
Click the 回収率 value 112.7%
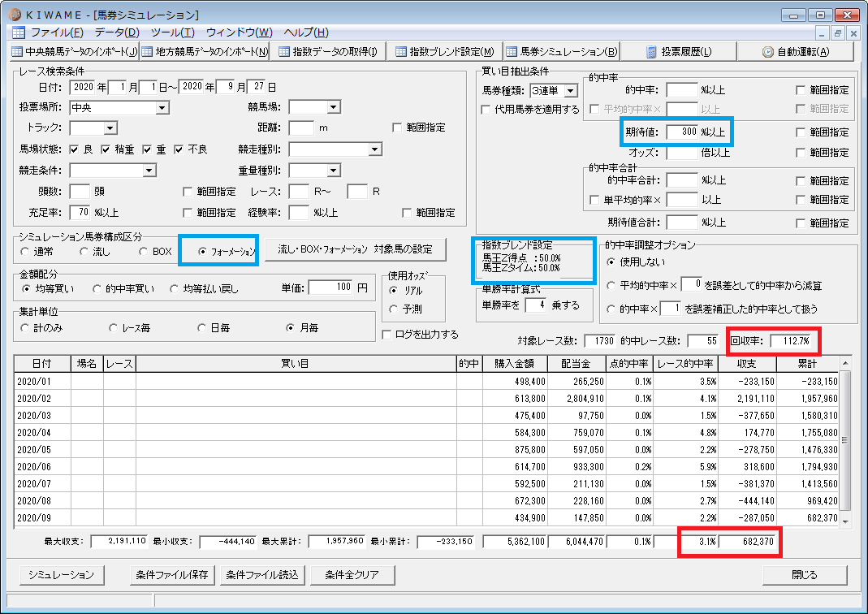click(x=792, y=341)
